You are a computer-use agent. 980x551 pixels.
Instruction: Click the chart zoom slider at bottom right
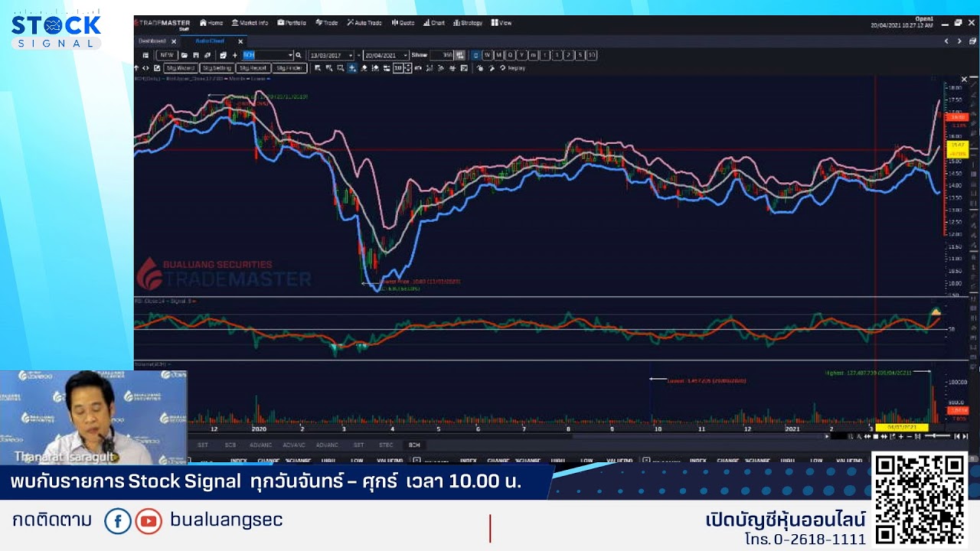pyautogui.click(x=938, y=436)
